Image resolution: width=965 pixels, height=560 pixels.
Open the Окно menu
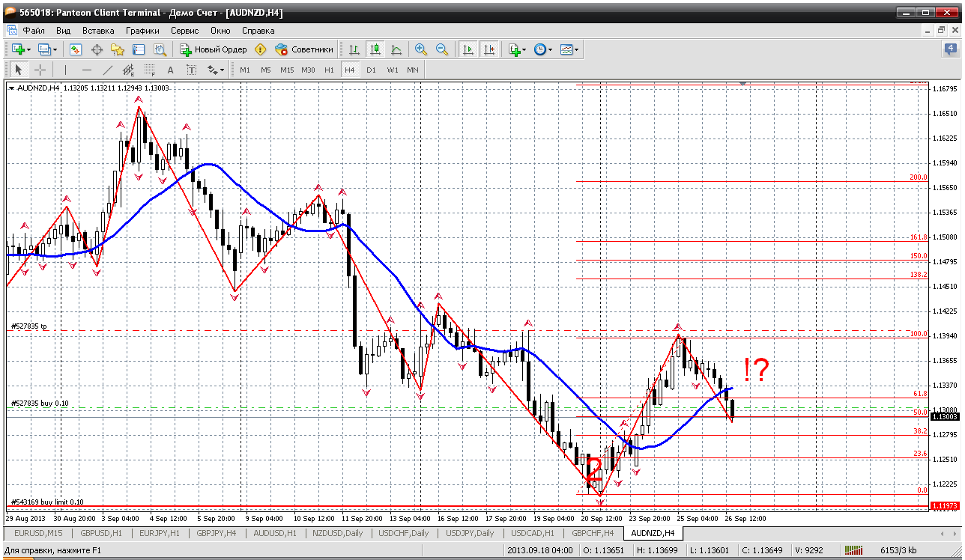click(x=220, y=31)
